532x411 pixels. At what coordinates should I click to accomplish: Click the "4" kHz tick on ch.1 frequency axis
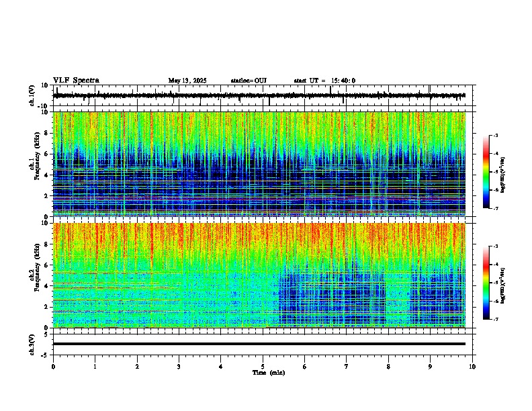click(x=47, y=175)
